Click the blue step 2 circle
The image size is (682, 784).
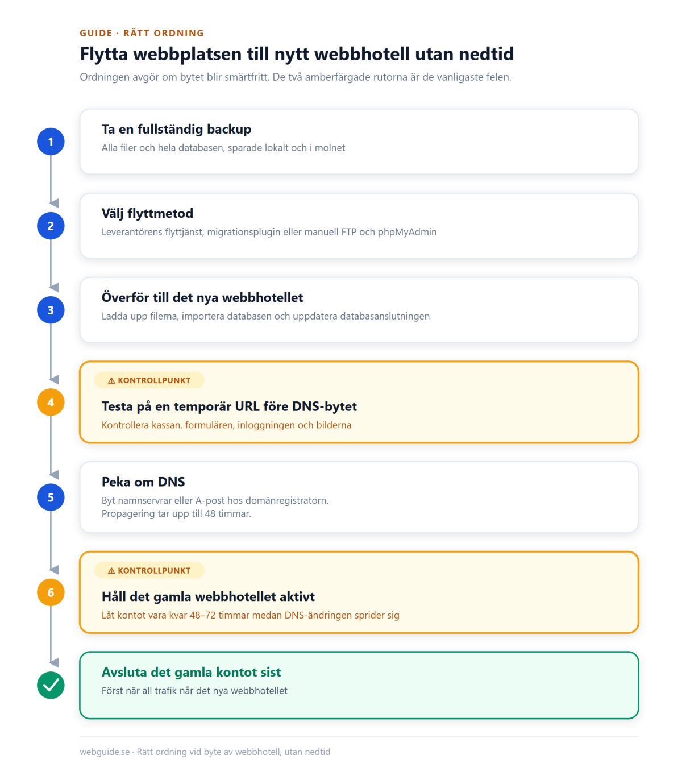tap(51, 226)
